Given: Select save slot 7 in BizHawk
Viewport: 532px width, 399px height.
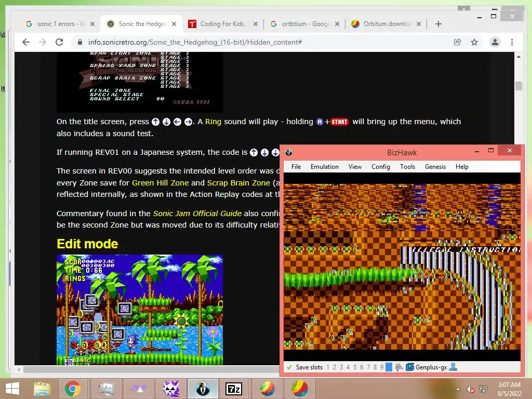Looking at the screenshot, I should (368, 367).
